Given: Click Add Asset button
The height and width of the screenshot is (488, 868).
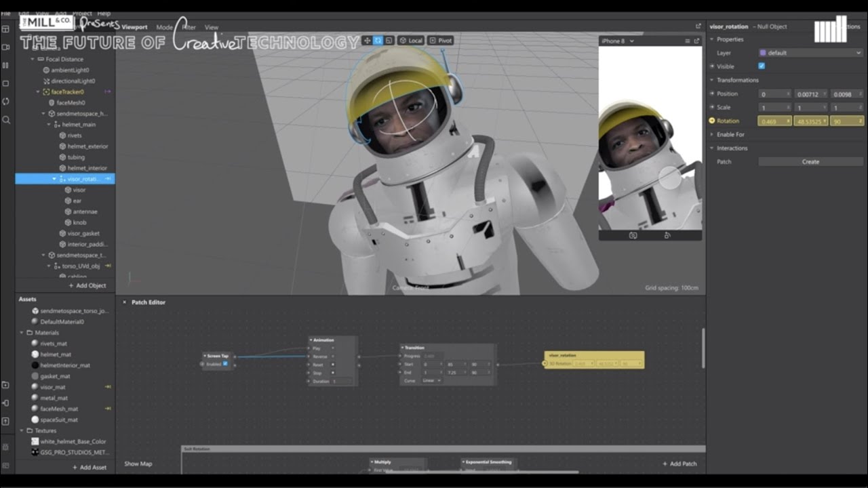Looking at the screenshot, I should coord(90,467).
